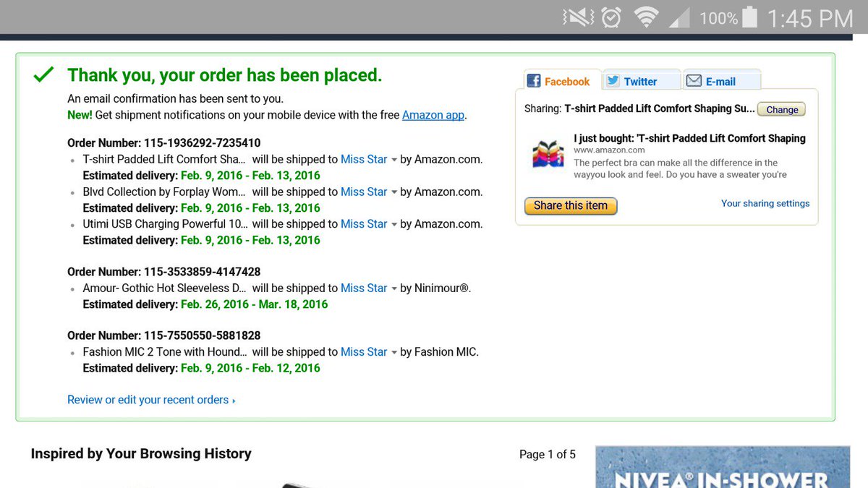Expand Miss Star dropdown for Fashion MIC item
The image size is (868, 488).
click(x=394, y=353)
